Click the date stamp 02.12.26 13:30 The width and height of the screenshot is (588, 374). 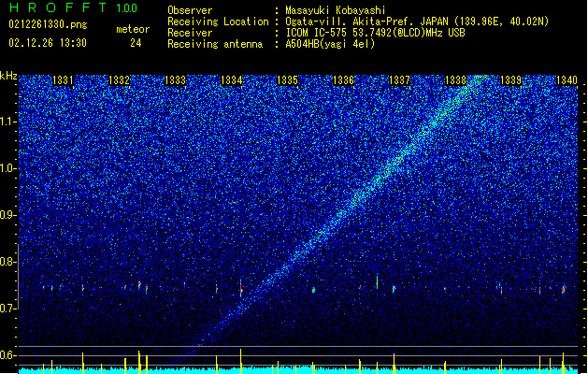click(x=48, y=43)
